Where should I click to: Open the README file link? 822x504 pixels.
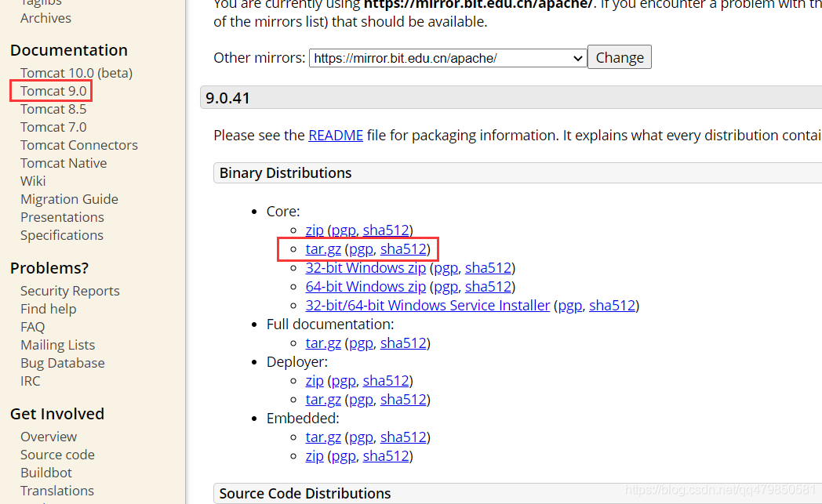[x=336, y=135]
